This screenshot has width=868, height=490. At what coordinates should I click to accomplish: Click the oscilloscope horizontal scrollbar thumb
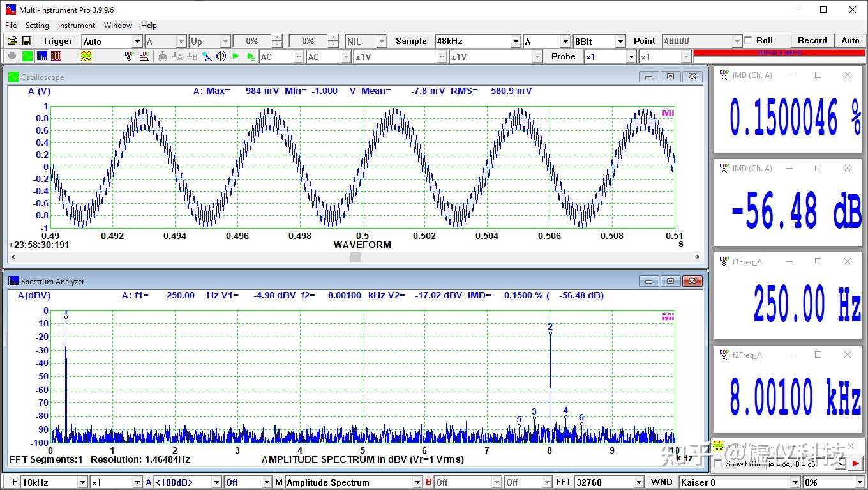pyautogui.click(x=356, y=257)
